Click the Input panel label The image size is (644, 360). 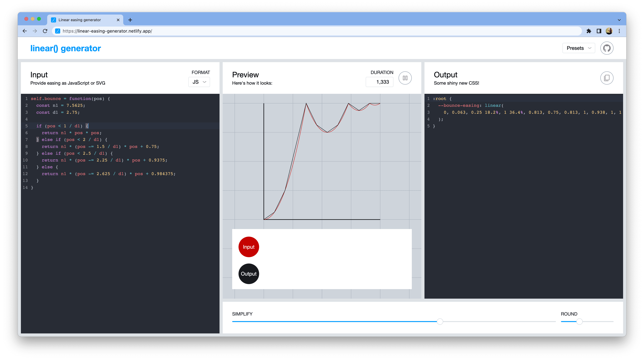click(40, 74)
